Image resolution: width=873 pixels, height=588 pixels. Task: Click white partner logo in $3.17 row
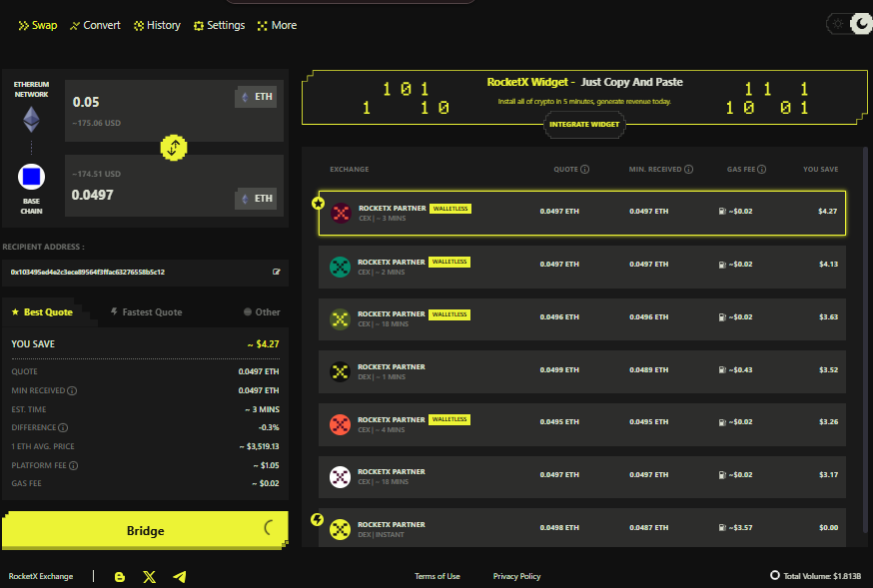[340, 477]
